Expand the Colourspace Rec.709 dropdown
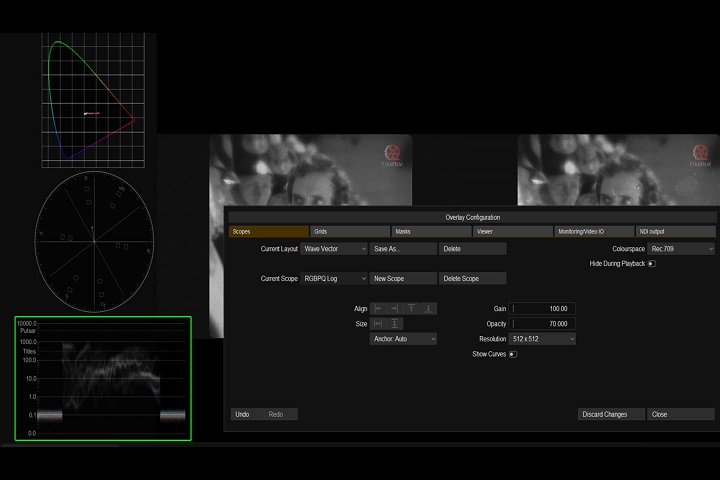This screenshot has height=480, width=720. point(681,249)
